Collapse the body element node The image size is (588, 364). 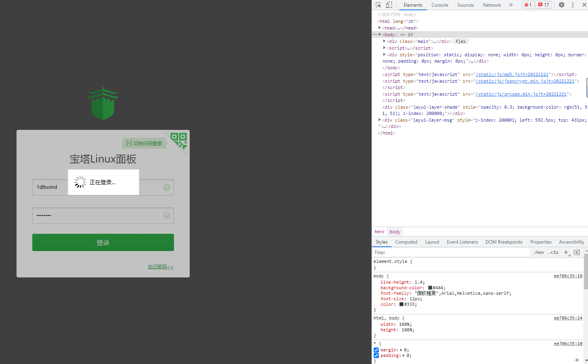pyautogui.click(x=379, y=35)
